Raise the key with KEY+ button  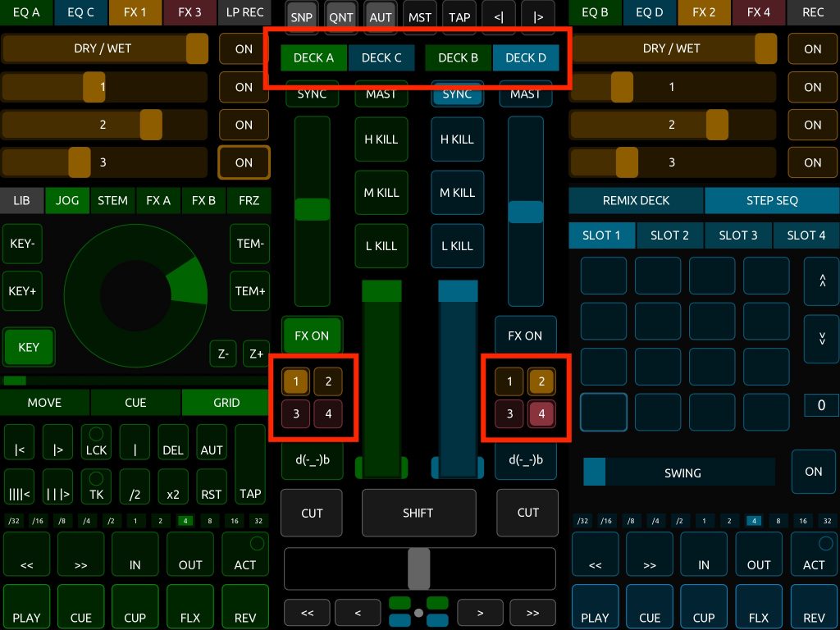point(22,291)
